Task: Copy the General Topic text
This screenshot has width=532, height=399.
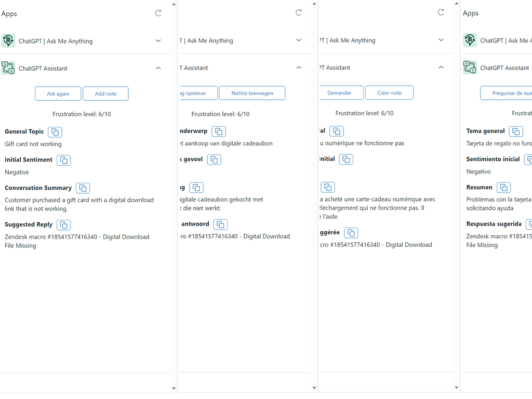Action: [55, 132]
